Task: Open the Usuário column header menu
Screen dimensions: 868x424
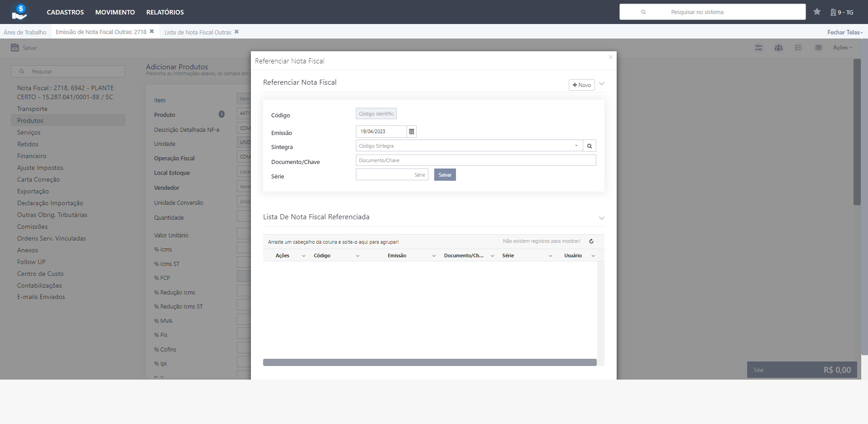Action: click(593, 256)
